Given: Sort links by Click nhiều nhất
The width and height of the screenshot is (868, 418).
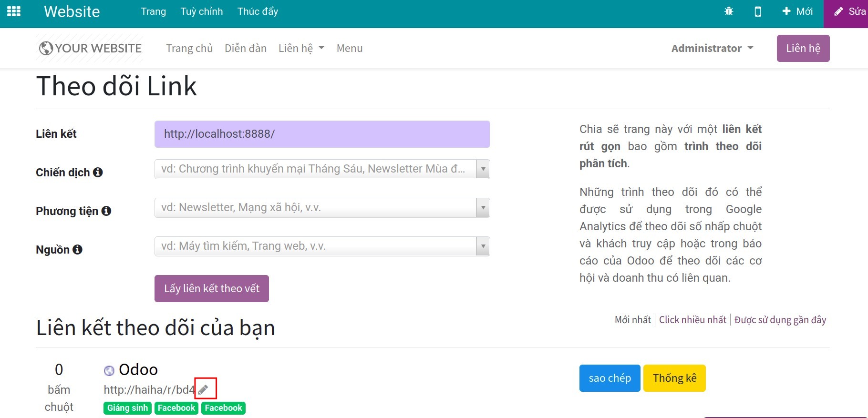Looking at the screenshot, I should (692, 320).
